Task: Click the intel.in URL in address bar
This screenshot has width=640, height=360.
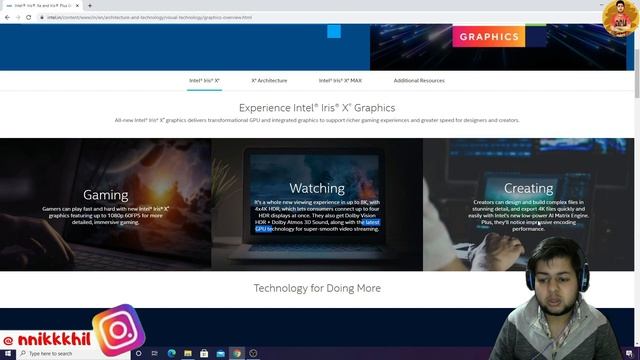Action: [149, 18]
